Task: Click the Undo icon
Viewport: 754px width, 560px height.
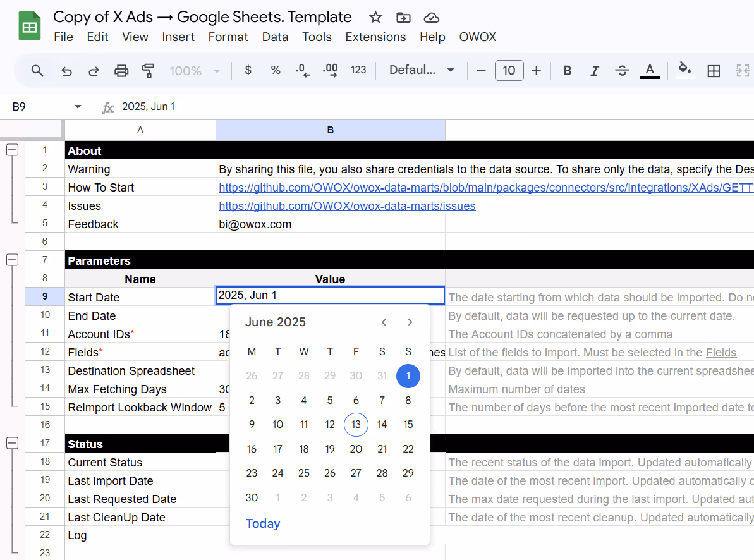Action: pyautogui.click(x=66, y=70)
